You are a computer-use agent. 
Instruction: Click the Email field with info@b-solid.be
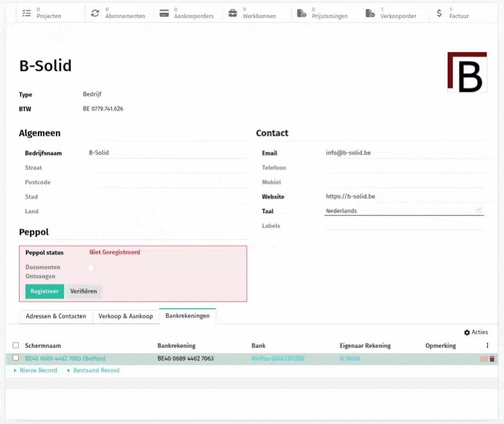pyautogui.click(x=405, y=153)
